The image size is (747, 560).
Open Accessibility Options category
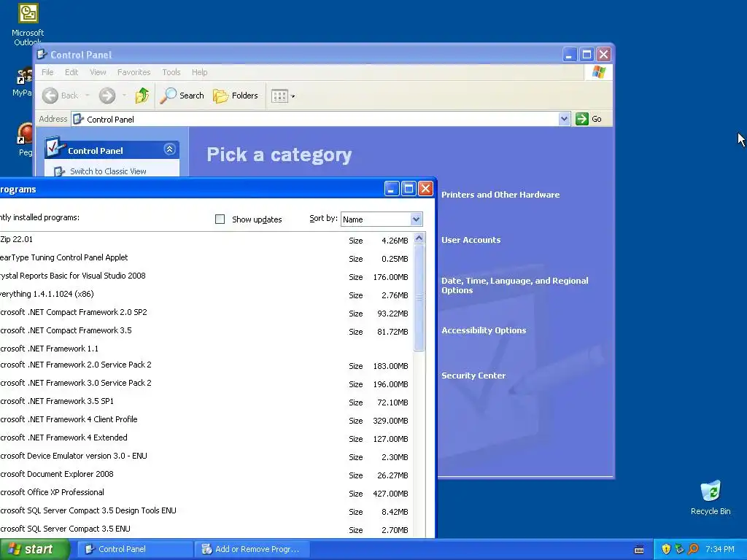tap(484, 330)
